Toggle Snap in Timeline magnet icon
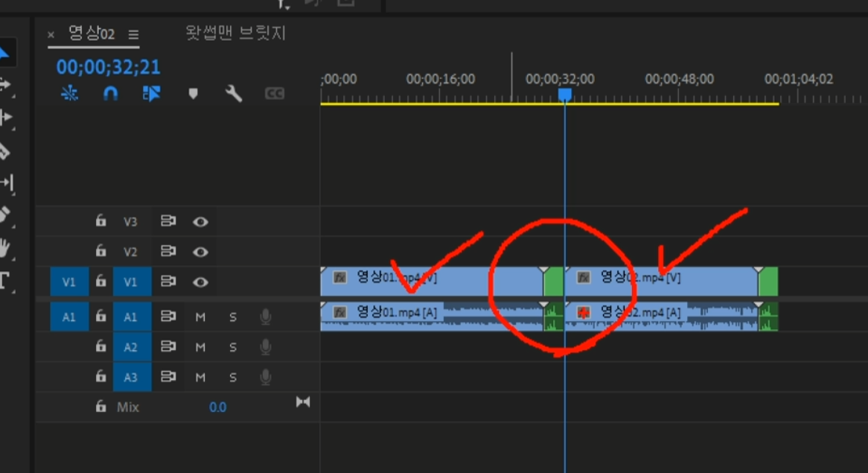Image resolution: width=868 pixels, height=473 pixels. (x=110, y=94)
